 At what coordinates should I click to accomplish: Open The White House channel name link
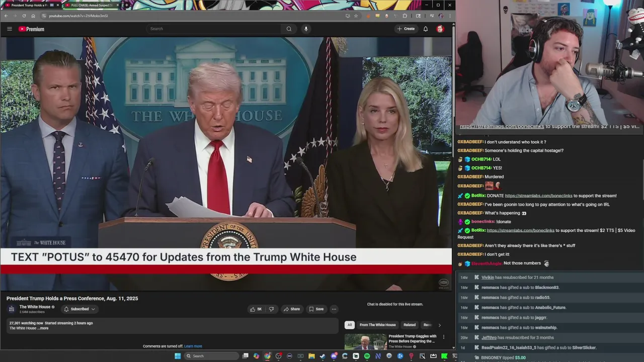click(x=35, y=307)
